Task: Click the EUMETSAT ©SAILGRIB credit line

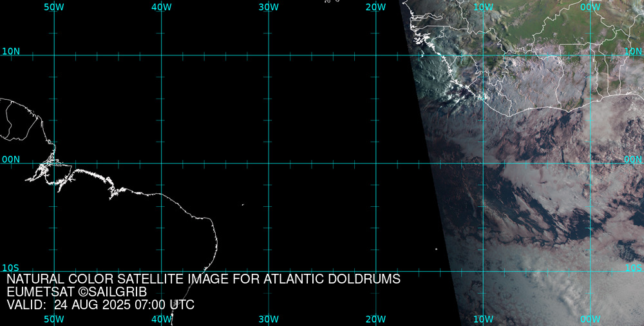Action: [x=77, y=292]
